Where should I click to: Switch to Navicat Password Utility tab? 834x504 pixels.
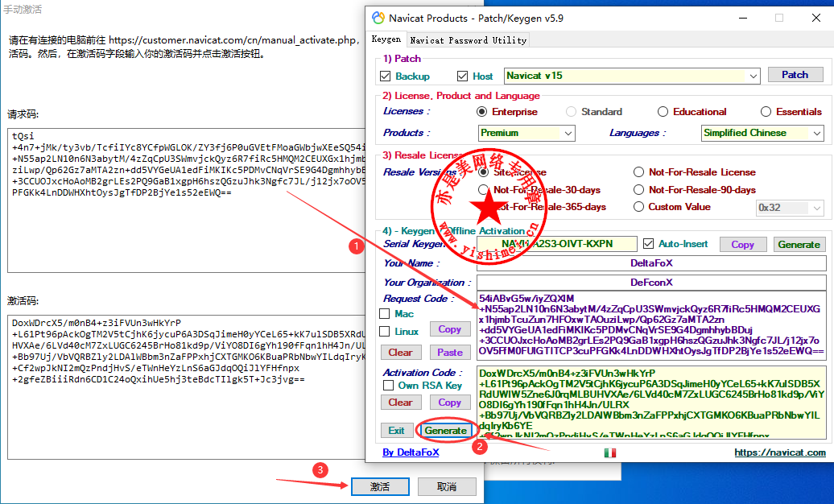(468, 40)
